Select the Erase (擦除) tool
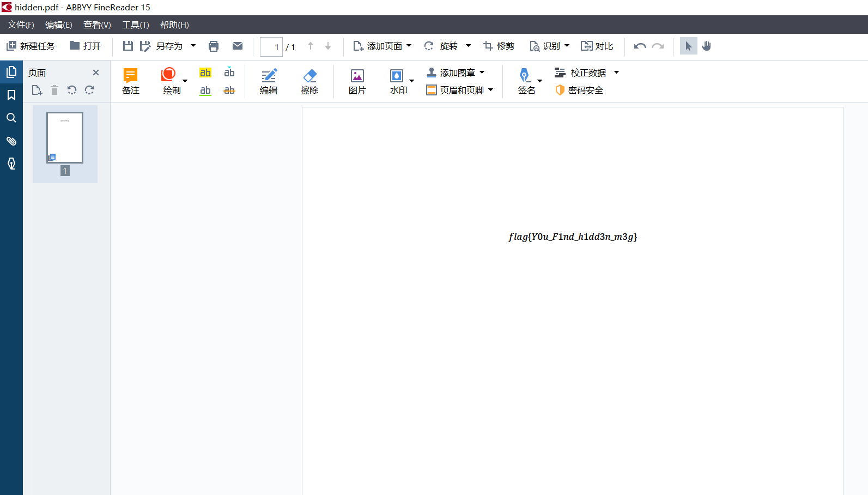This screenshot has width=868, height=495. coord(309,81)
